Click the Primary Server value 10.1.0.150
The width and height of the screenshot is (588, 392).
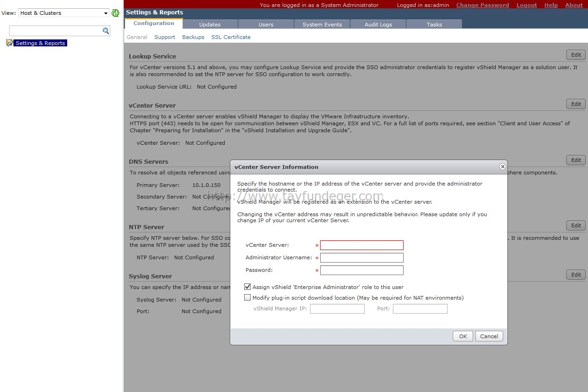click(x=206, y=185)
